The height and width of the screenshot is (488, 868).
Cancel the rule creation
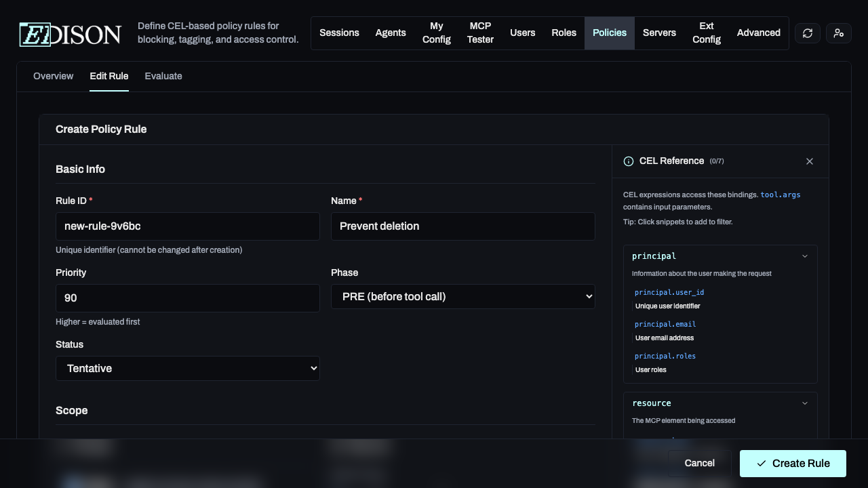(699, 463)
